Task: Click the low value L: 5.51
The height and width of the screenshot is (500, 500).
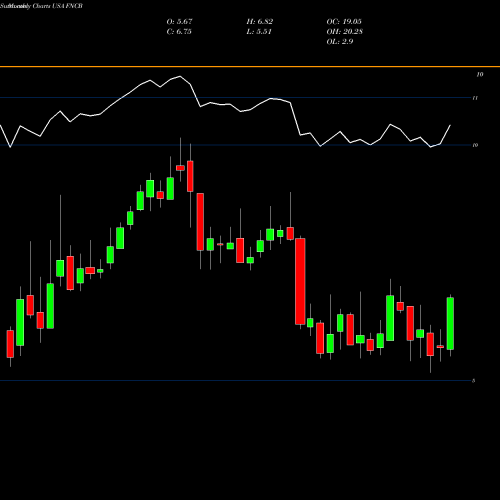Action: 259,32
